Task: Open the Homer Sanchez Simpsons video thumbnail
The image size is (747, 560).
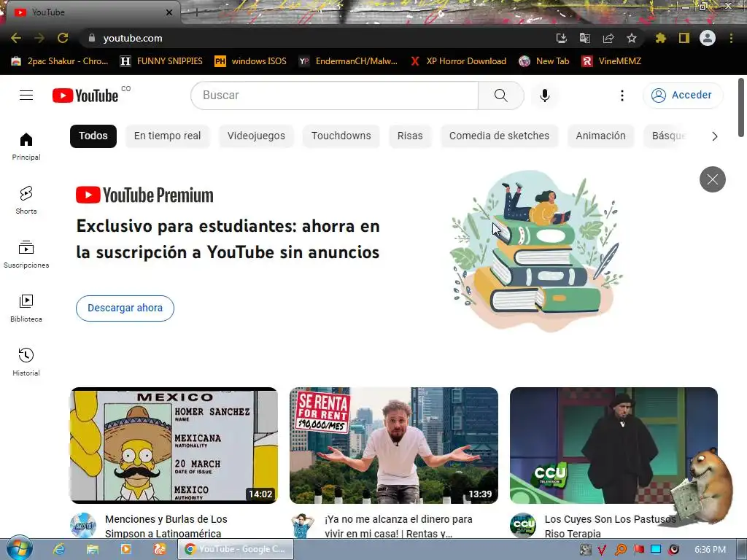Action: click(174, 446)
